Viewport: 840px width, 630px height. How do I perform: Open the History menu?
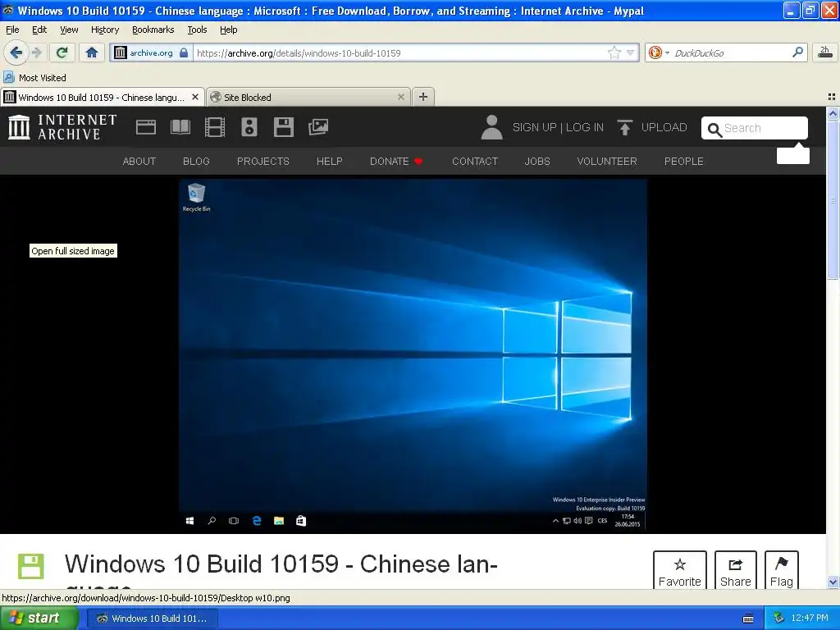(105, 30)
